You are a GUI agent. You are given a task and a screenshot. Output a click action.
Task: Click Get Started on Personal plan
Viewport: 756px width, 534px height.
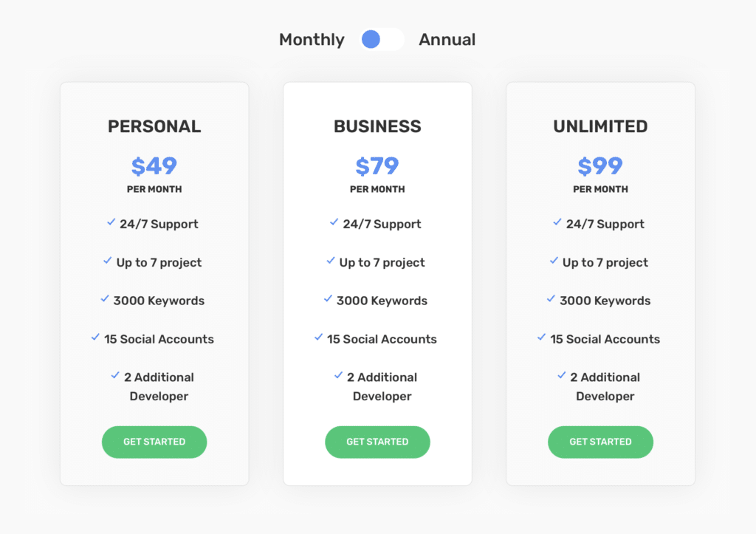click(x=154, y=442)
